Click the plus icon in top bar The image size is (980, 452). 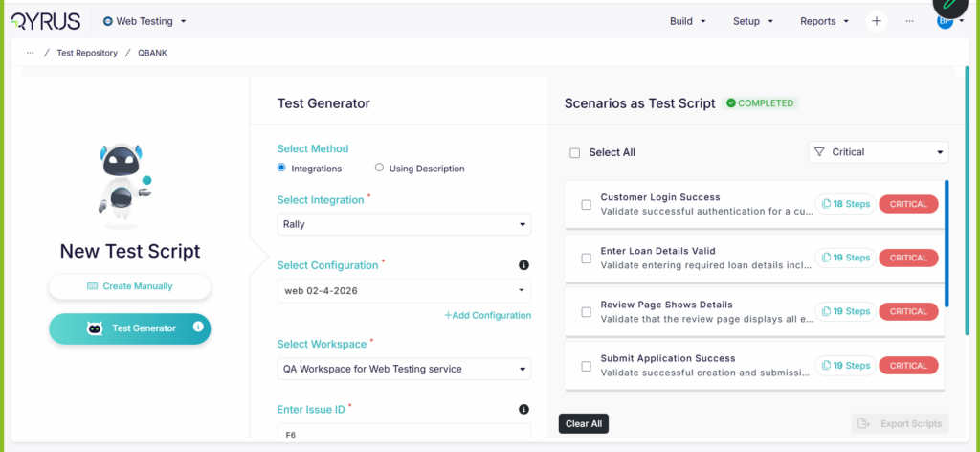point(877,21)
